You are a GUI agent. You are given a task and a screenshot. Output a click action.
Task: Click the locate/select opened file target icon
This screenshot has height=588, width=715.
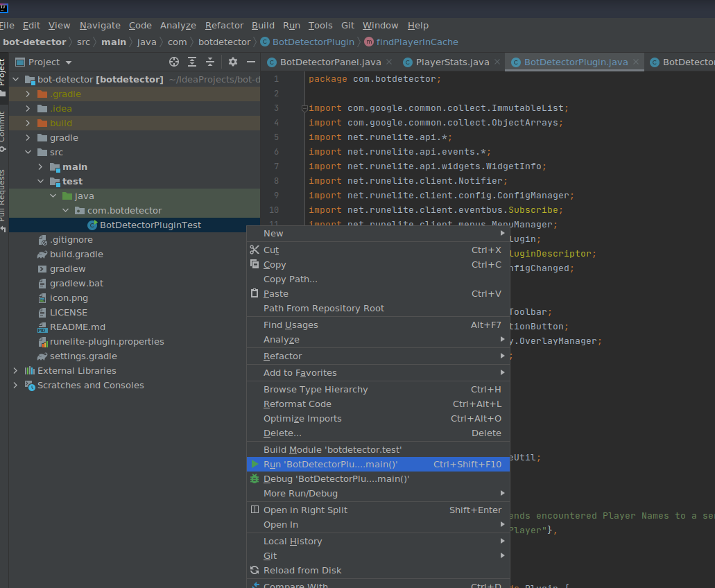tap(174, 62)
